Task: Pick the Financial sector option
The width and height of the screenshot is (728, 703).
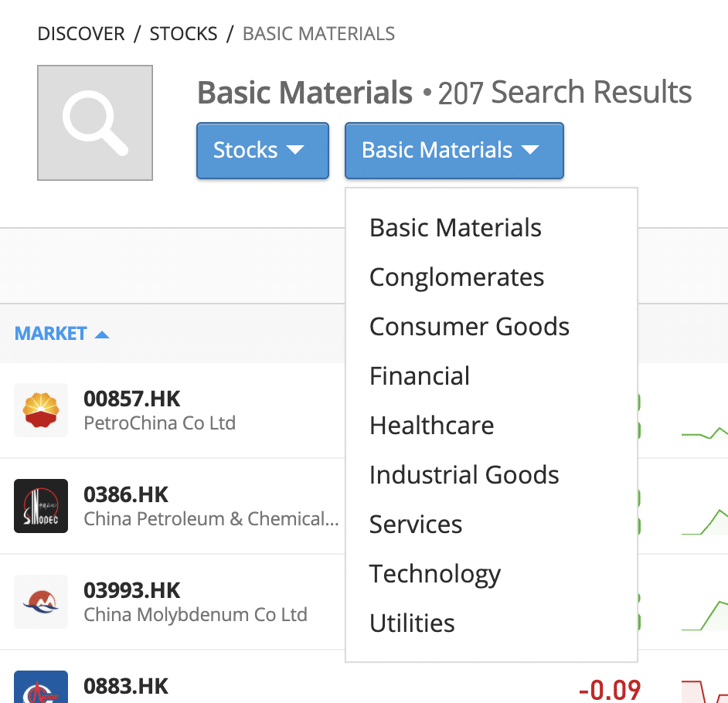Action: [x=420, y=376]
